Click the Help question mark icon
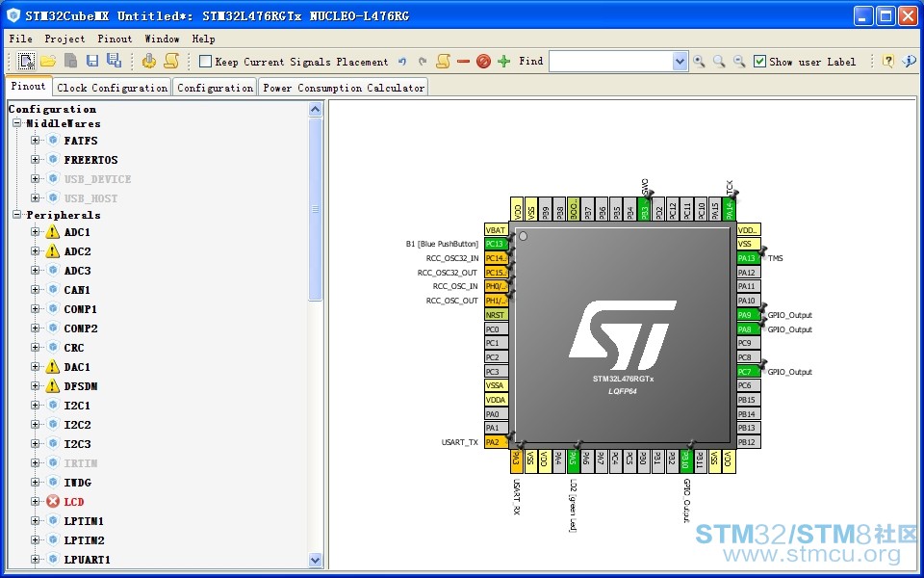Viewport: 924px width, 578px height. [888, 61]
